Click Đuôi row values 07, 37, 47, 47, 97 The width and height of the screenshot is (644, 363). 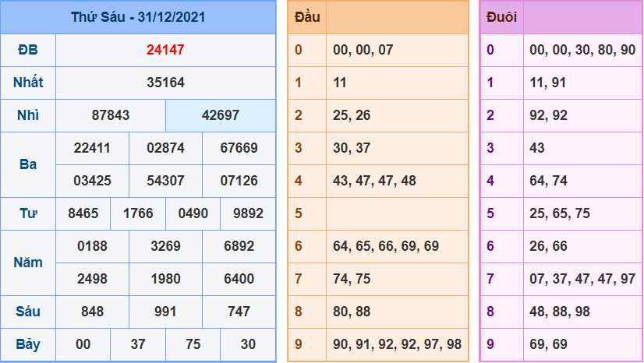[x=582, y=279]
